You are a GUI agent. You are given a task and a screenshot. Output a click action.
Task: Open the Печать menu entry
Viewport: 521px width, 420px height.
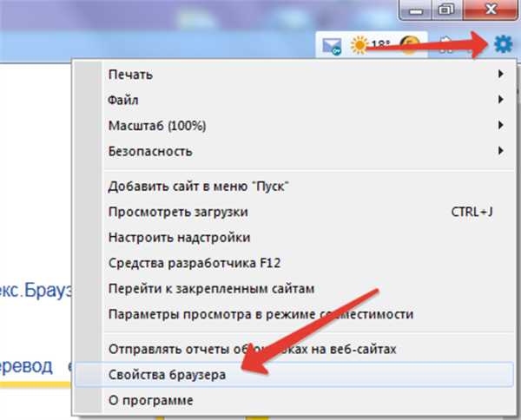coord(294,75)
